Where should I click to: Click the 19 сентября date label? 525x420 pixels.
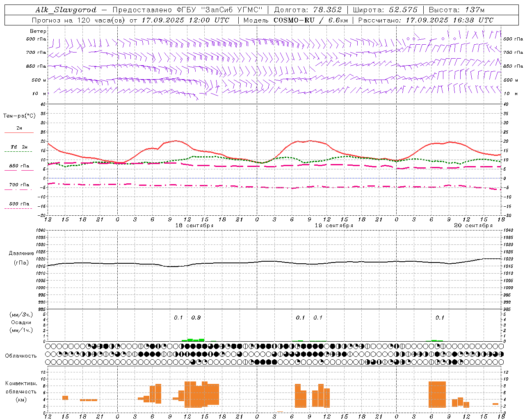click(x=334, y=226)
